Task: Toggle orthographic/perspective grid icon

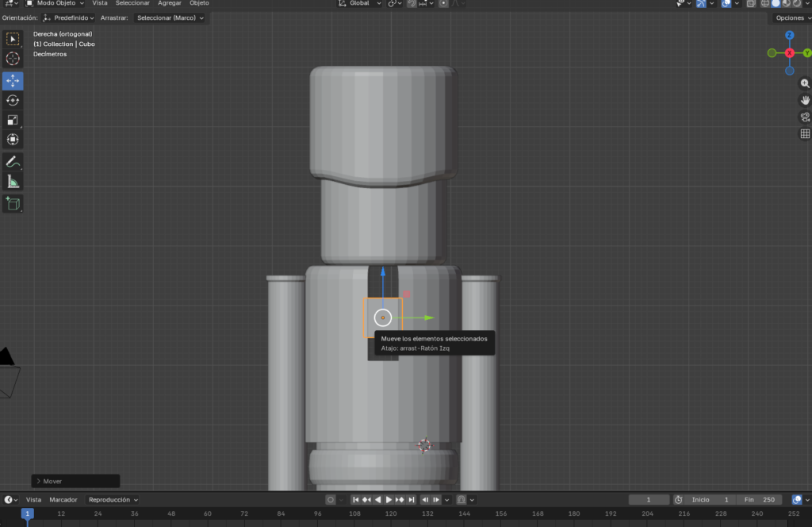Action: pos(805,134)
